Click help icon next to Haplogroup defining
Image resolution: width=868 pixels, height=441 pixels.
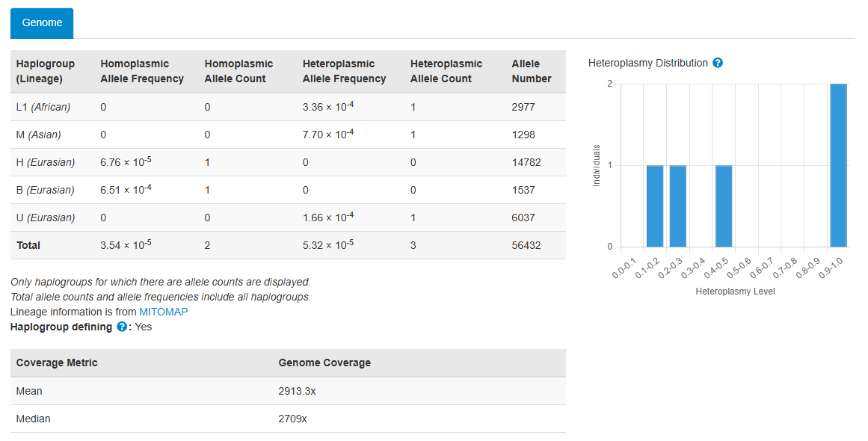click(x=122, y=327)
